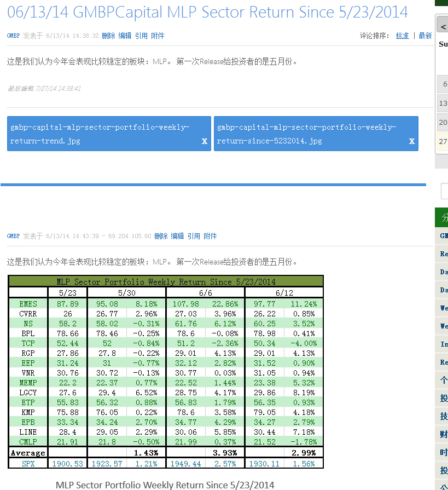Click 删除 (delete) on the first post
The image size is (448, 490).
click(x=108, y=36)
